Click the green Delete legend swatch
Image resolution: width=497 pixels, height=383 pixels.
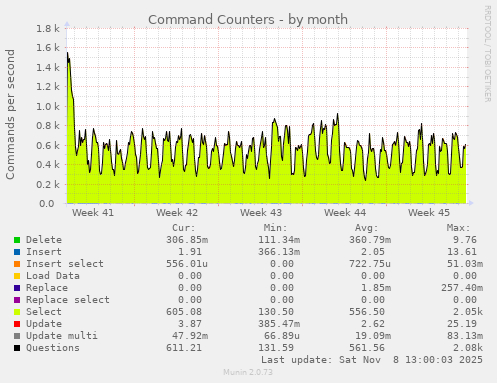pyautogui.click(x=17, y=240)
